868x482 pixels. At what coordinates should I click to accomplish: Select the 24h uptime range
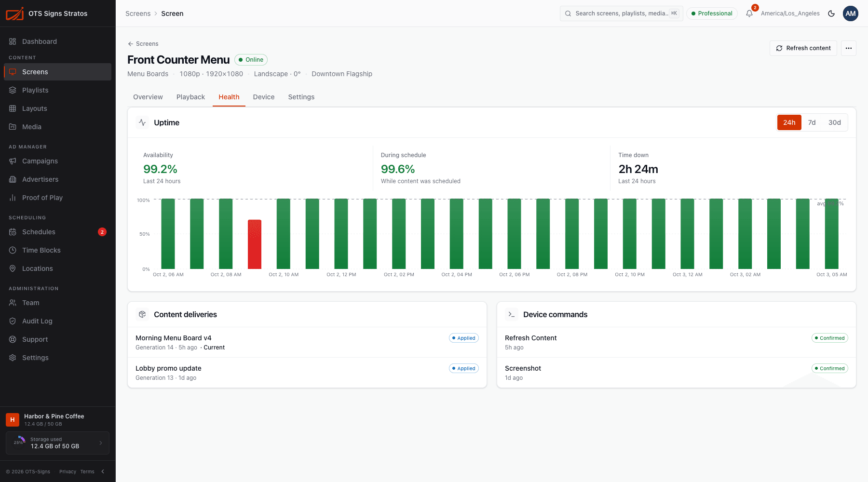click(x=789, y=122)
